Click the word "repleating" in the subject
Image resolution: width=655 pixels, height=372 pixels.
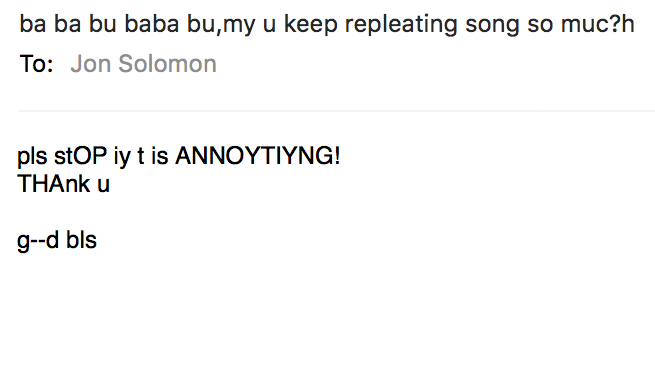coord(401,24)
